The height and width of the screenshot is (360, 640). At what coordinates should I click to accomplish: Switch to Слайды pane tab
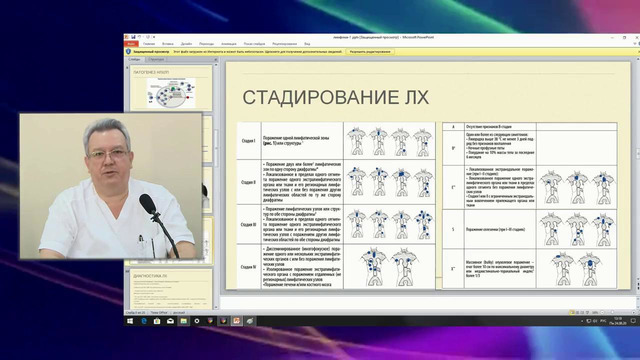point(134,60)
